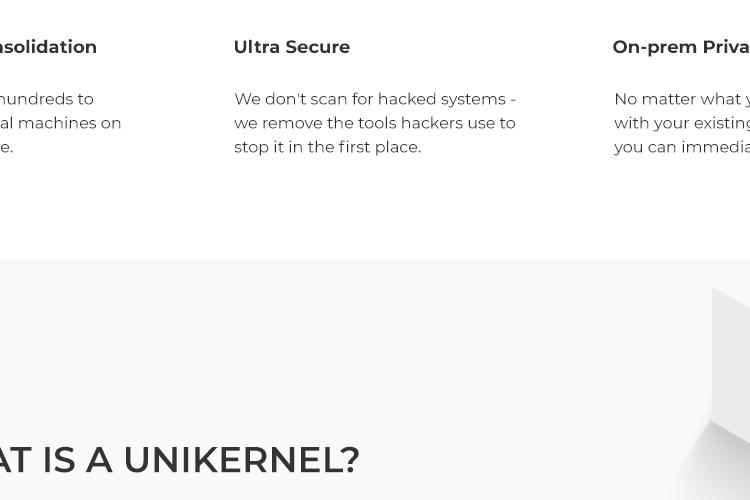Click the cut-off Consolidation heading

point(48,47)
